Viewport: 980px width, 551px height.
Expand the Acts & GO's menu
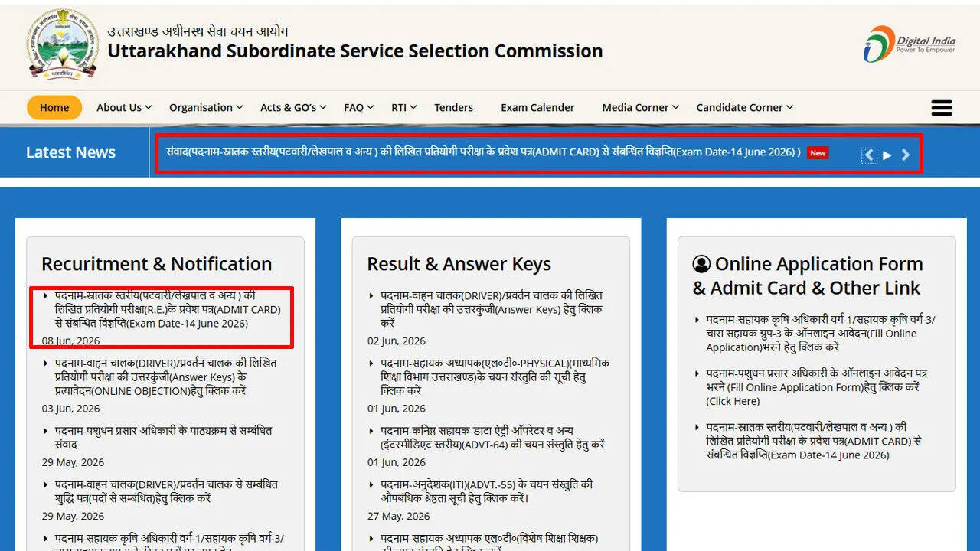[x=293, y=107]
